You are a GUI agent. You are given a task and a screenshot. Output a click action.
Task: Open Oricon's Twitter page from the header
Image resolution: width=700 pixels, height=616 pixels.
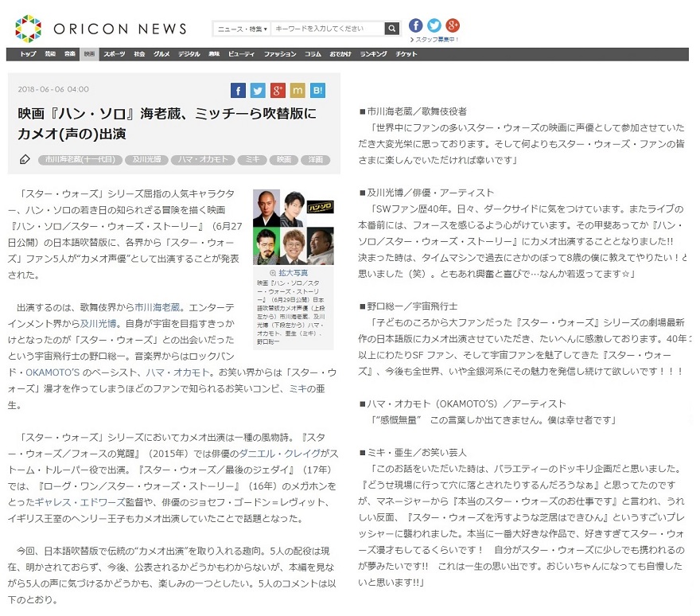434,25
